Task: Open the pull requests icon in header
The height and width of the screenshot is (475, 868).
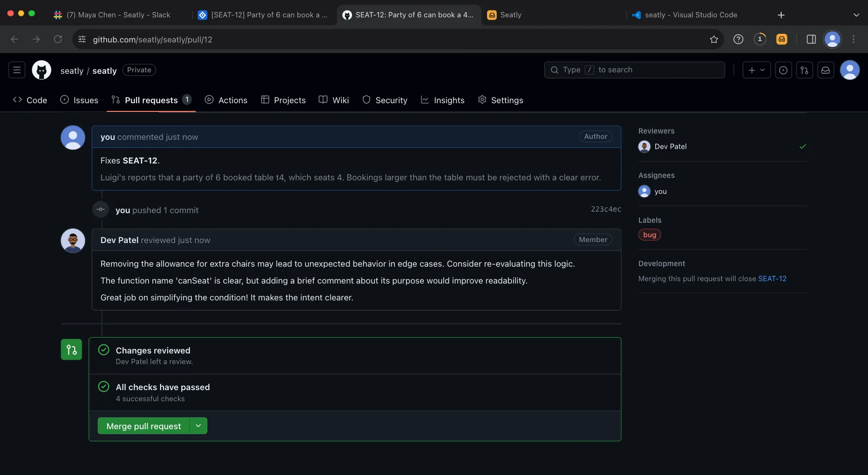Action: (x=804, y=70)
